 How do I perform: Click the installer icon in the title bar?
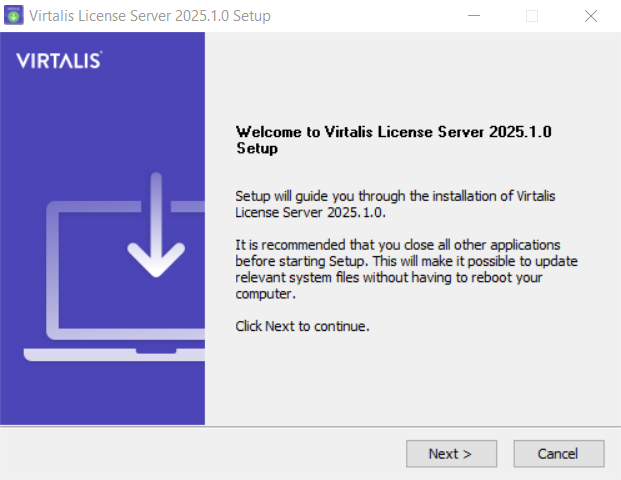coord(14,16)
